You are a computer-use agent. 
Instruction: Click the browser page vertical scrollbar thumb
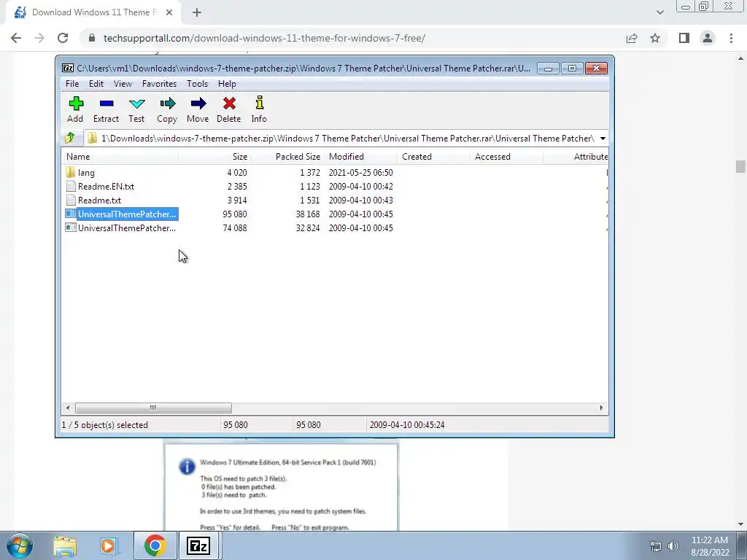[x=740, y=167]
